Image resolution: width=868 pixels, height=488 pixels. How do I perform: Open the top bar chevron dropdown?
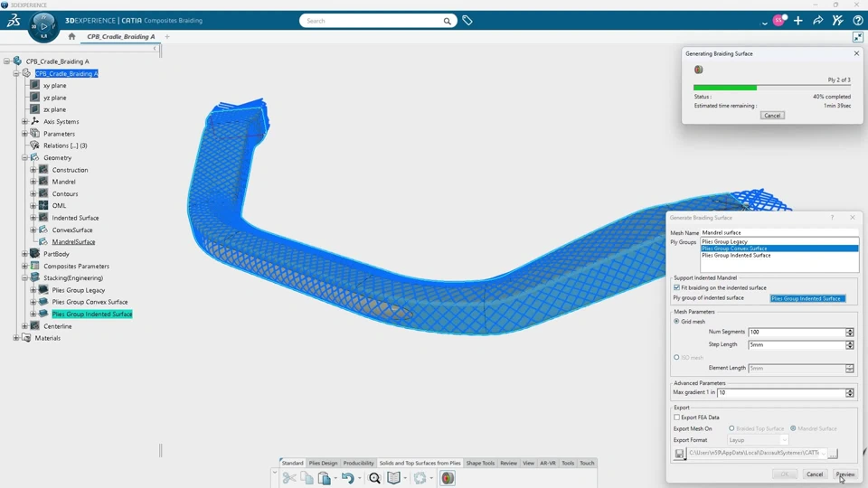point(765,23)
